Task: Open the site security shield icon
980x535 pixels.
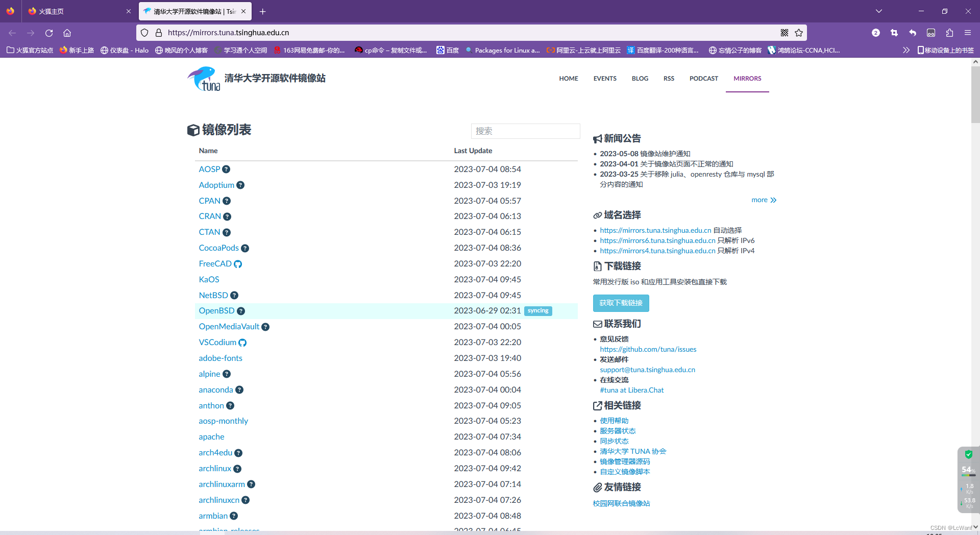Action: pos(144,33)
